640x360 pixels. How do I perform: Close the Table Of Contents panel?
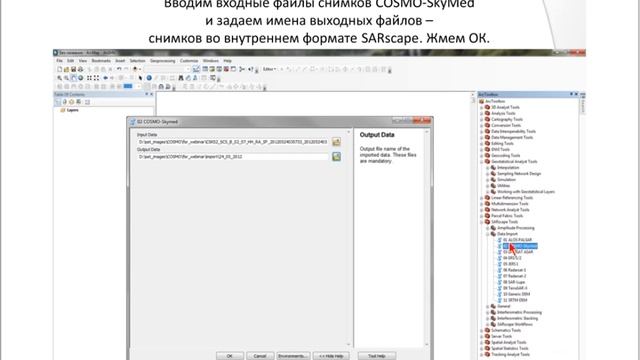[x=151, y=94]
